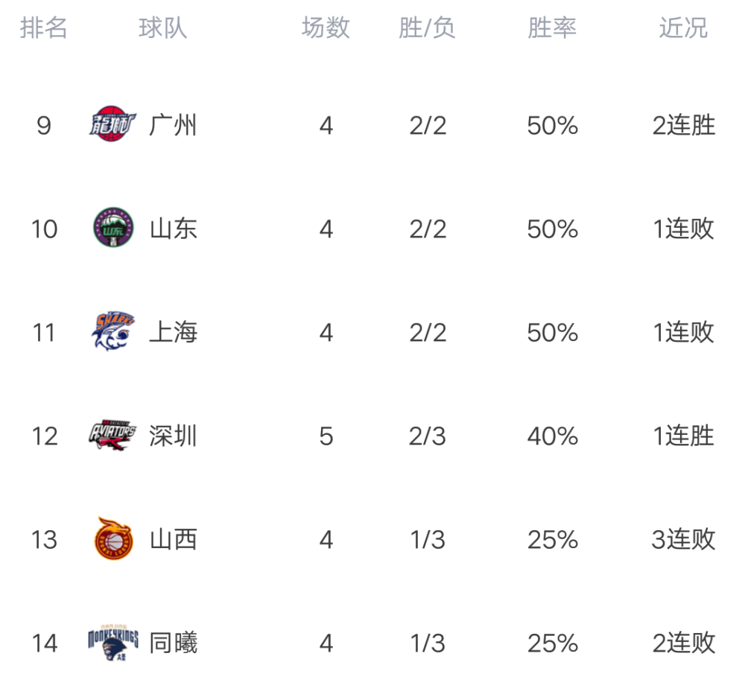Sort by the 排名 column header
Viewport: 745px width, 700px height.
[44, 28]
